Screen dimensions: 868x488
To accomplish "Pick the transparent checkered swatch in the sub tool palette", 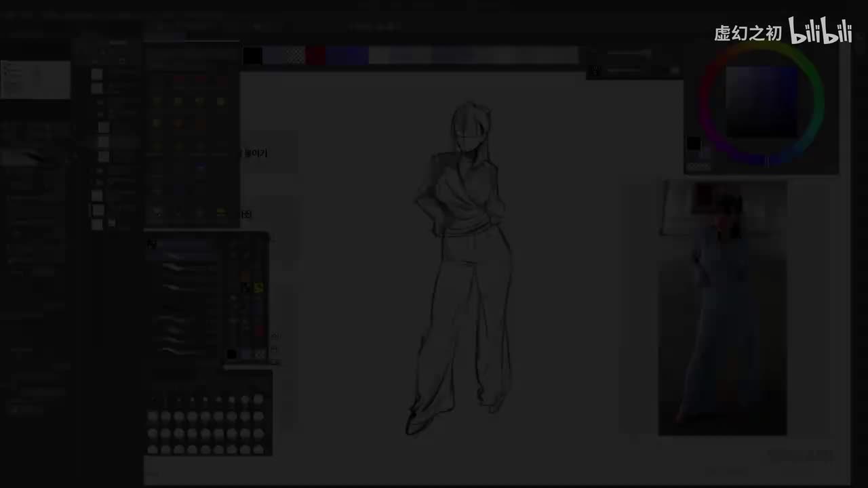I will coord(260,354).
